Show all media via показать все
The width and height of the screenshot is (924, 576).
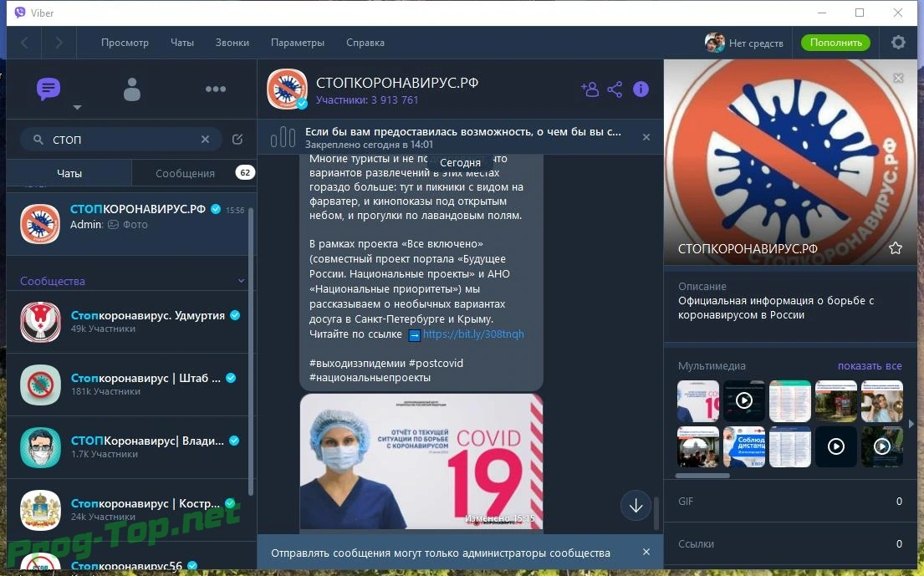(x=870, y=365)
